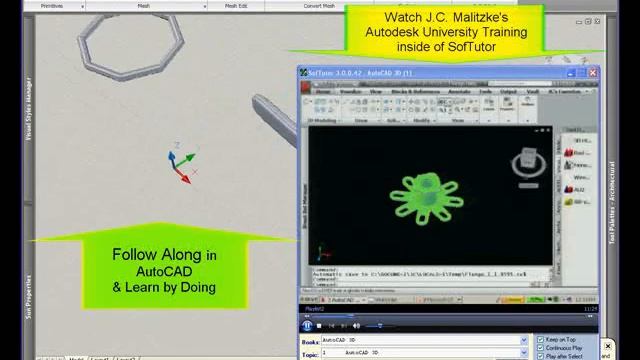Seek within the video progress bar

tap(448, 316)
